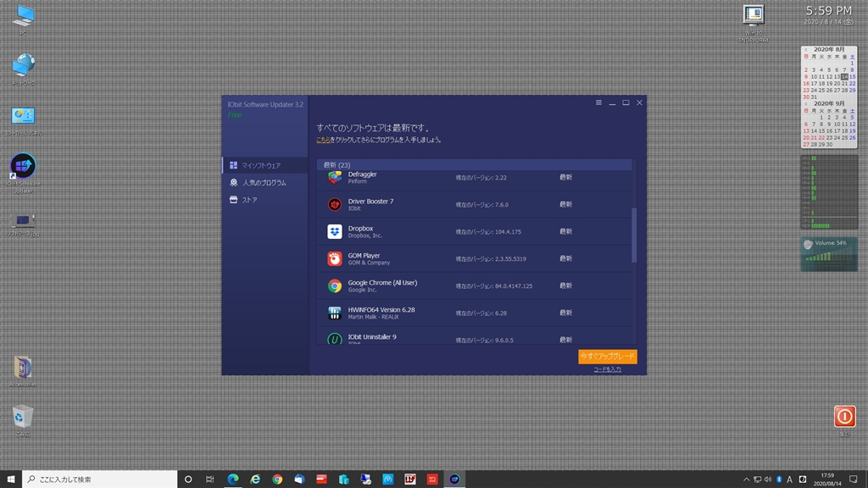Click the speaker volume tray icon
This screenshot has height=488, width=868.
768,480
